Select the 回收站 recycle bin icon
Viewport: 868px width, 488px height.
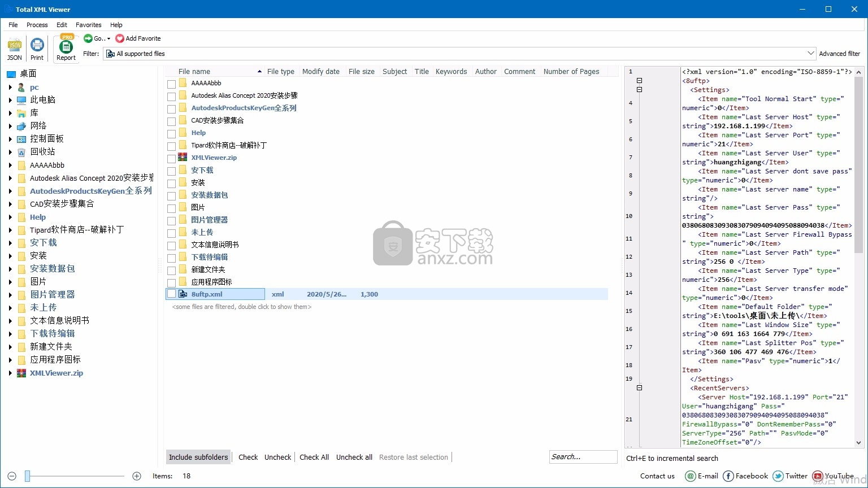(21, 152)
